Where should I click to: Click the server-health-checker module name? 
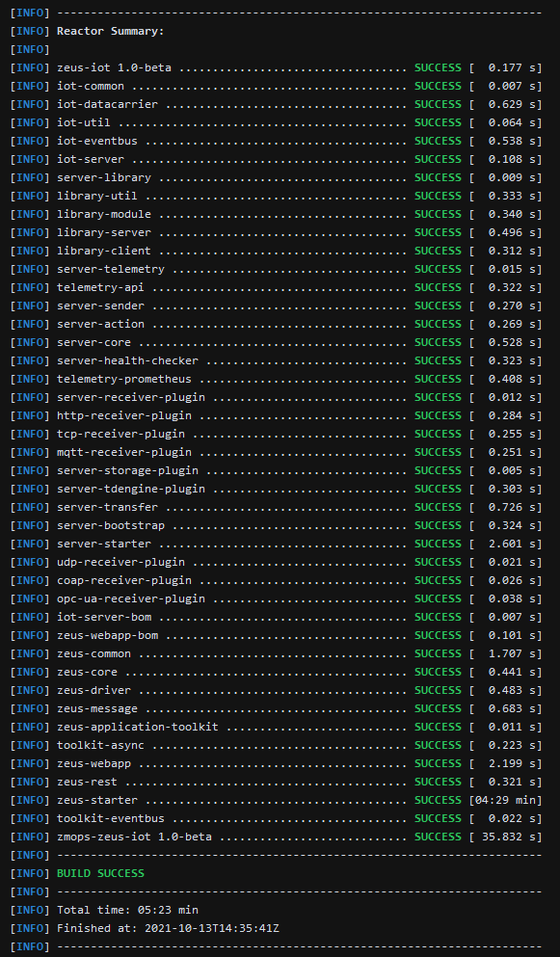127,360
